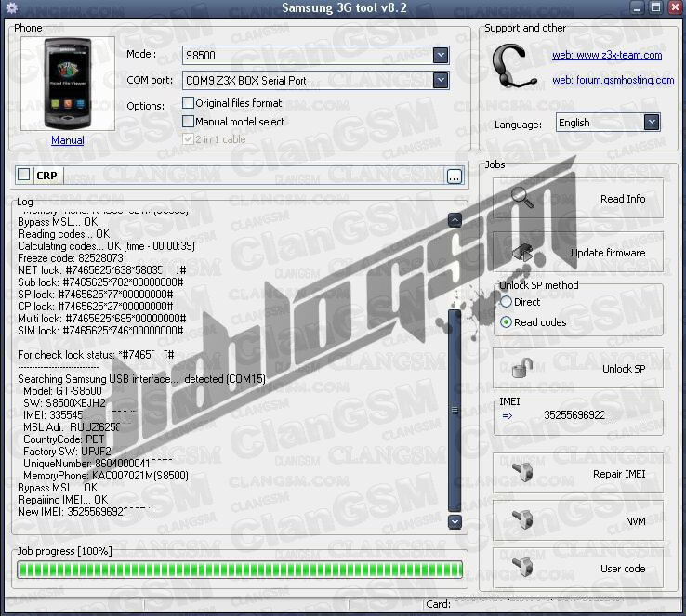Select the Read codes radio option
Screen dimensions: 686x616
pyautogui.click(x=507, y=322)
